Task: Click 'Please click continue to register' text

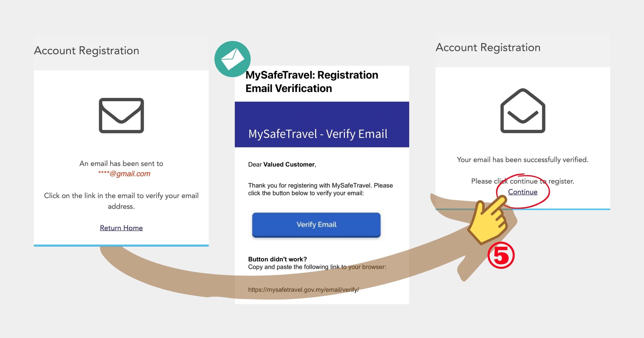Action: 523,181
